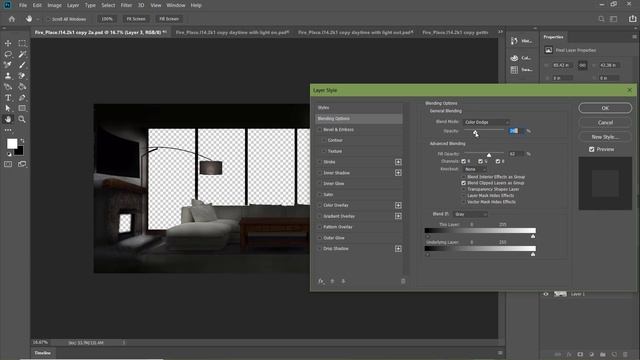Viewport: 640px width, 360px height.
Task: Toggle the B channel checkbox
Action: [x=498, y=162]
